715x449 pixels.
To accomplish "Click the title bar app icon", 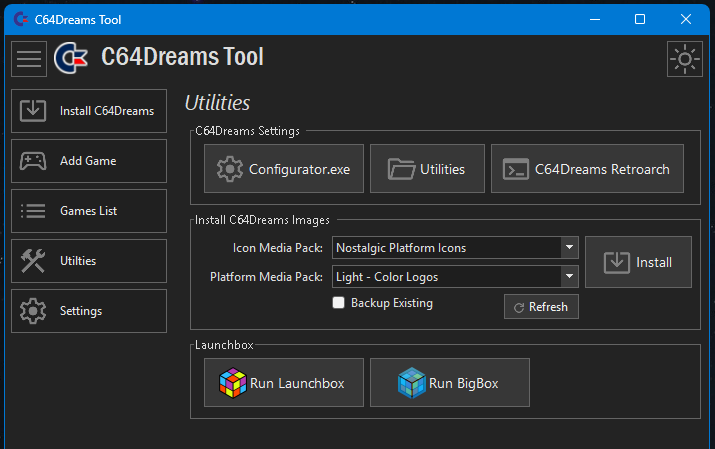I will (x=21, y=19).
